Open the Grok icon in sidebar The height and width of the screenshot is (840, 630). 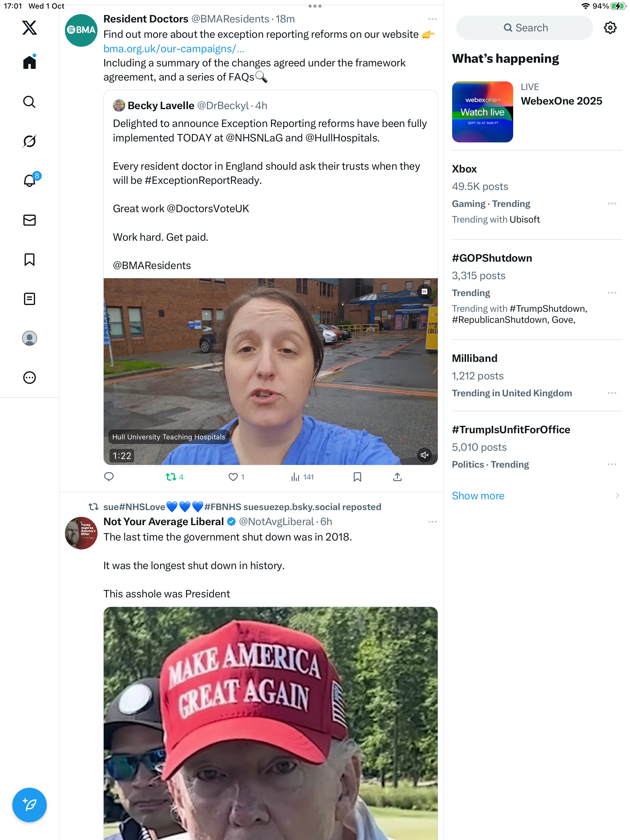pos(29,141)
